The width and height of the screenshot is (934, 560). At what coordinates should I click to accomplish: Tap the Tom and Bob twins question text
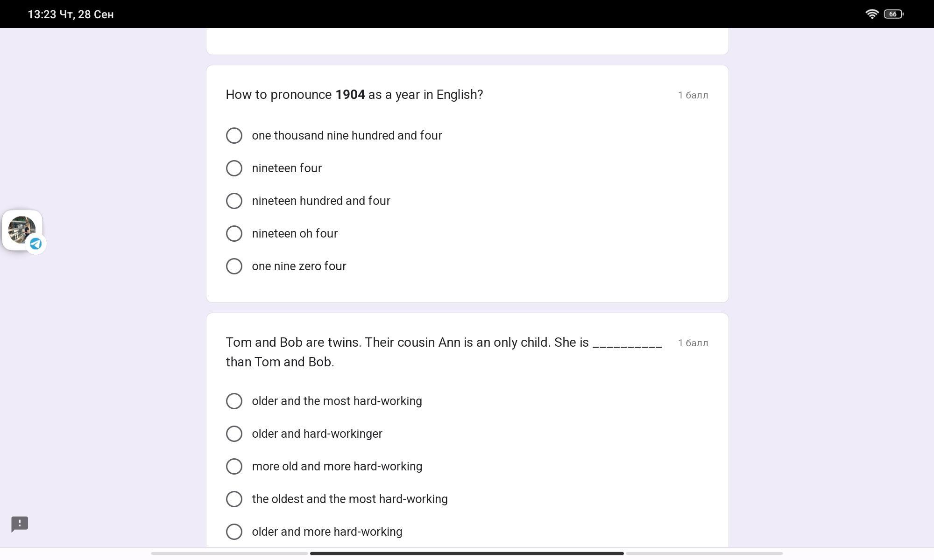[x=444, y=352]
